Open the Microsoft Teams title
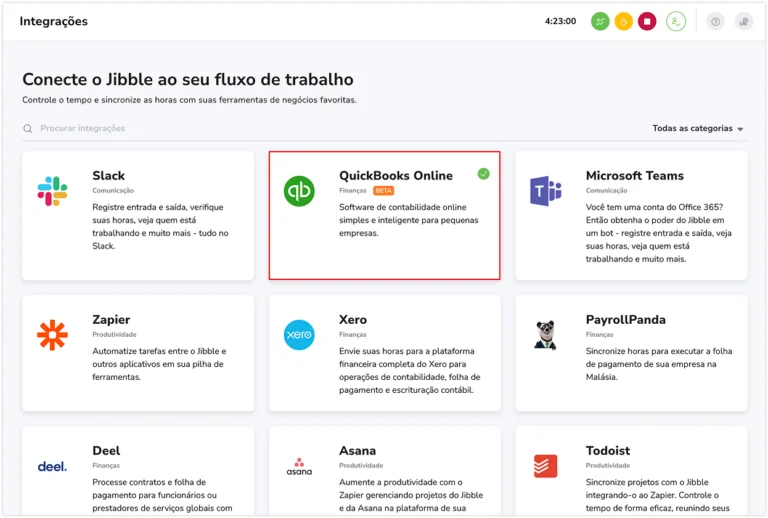Image resolution: width=768 pixels, height=518 pixels. (635, 175)
